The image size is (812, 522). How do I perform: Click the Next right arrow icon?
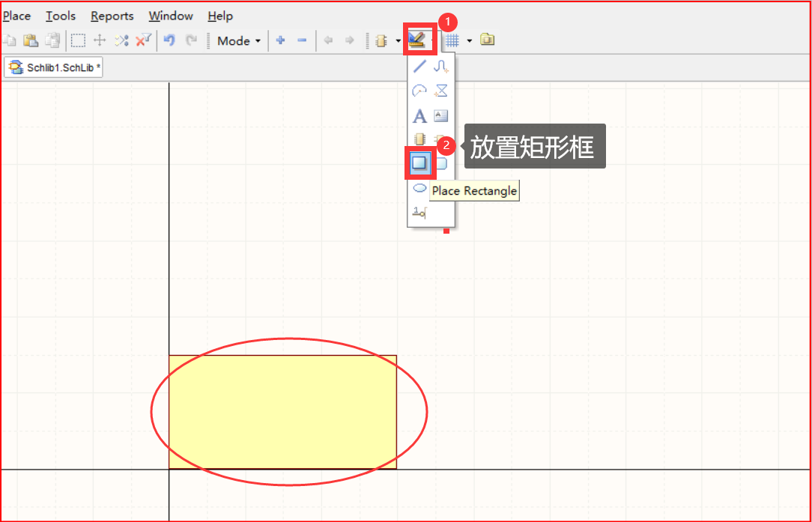pyautogui.click(x=350, y=40)
